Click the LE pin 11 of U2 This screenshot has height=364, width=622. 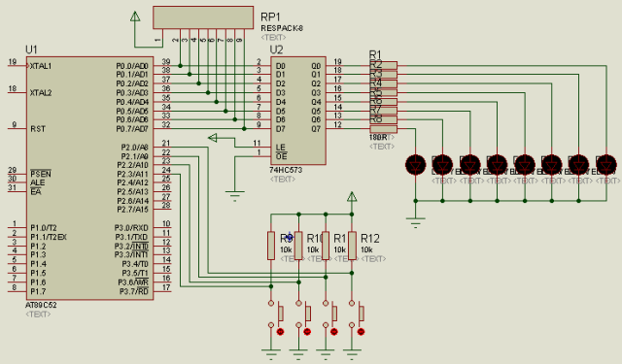click(x=261, y=148)
